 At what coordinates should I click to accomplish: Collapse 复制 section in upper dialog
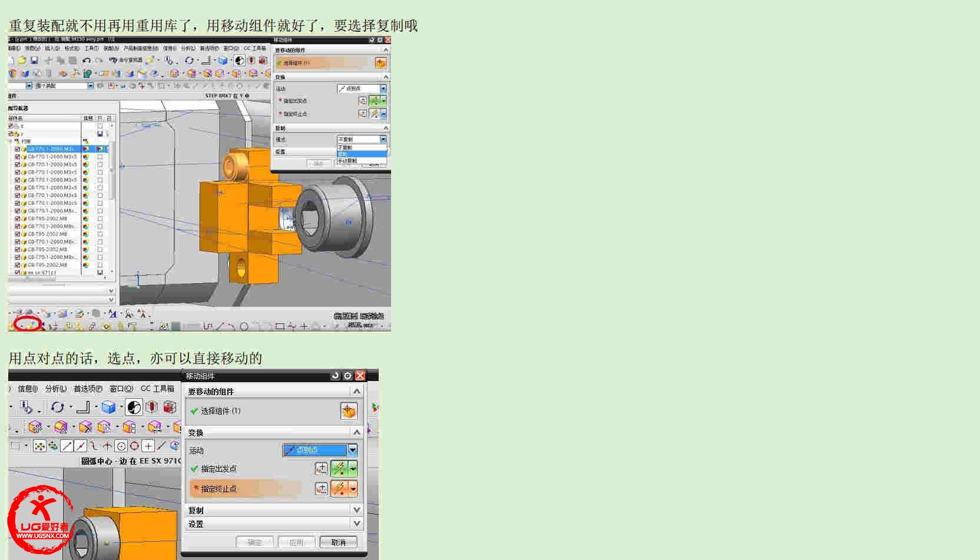click(386, 128)
